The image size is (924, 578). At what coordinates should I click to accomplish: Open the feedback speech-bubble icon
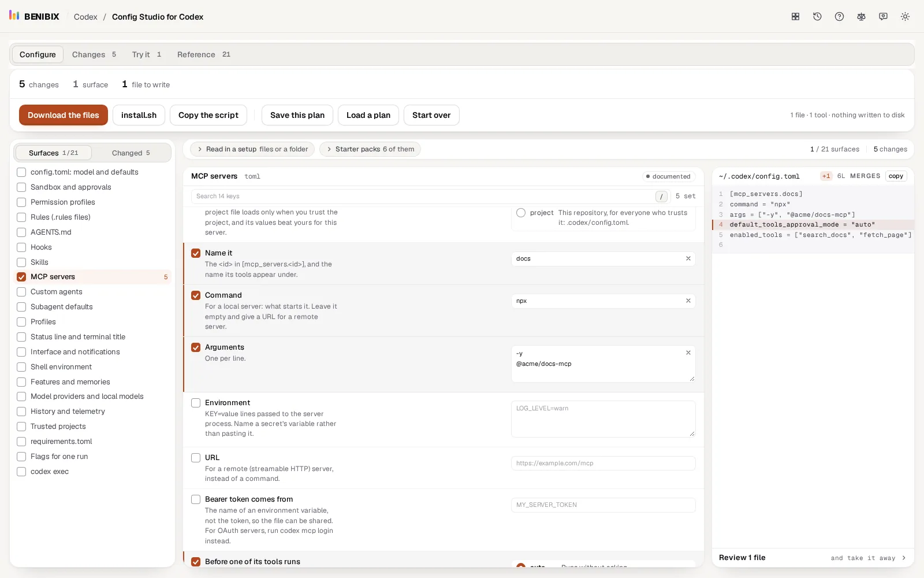pyautogui.click(x=883, y=17)
